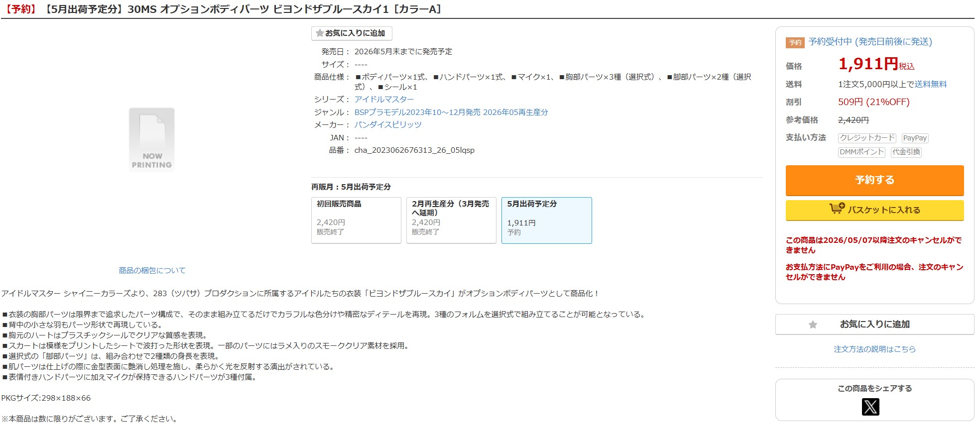Click the クレジットカード payment method tag
980x434 pixels.
[x=867, y=138]
